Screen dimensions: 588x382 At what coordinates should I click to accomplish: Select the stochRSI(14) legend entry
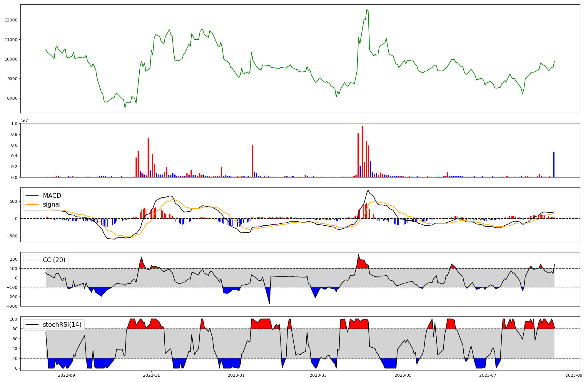coord(62,325)
